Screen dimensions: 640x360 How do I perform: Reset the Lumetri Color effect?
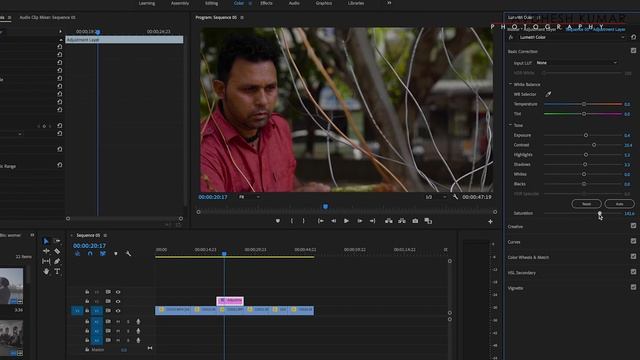(x=633, y=37)
